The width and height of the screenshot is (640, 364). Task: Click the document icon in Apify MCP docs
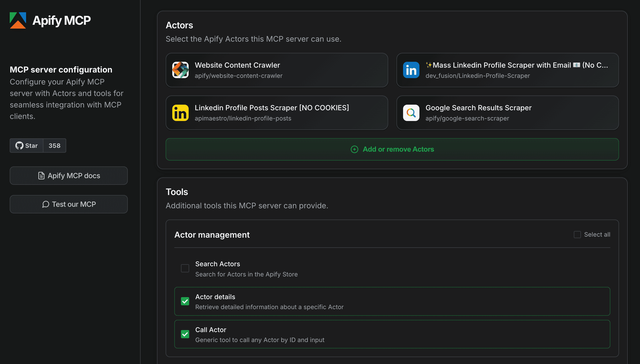41,176
